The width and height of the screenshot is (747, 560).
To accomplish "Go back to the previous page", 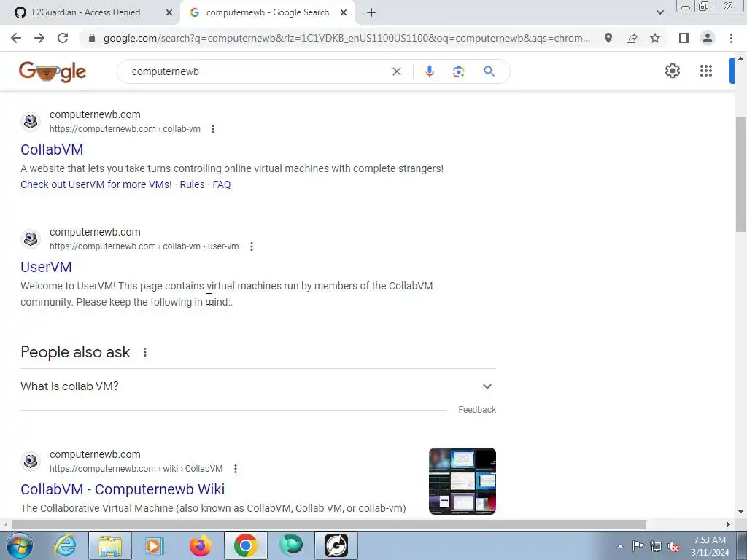I will [x=16, y=38].
